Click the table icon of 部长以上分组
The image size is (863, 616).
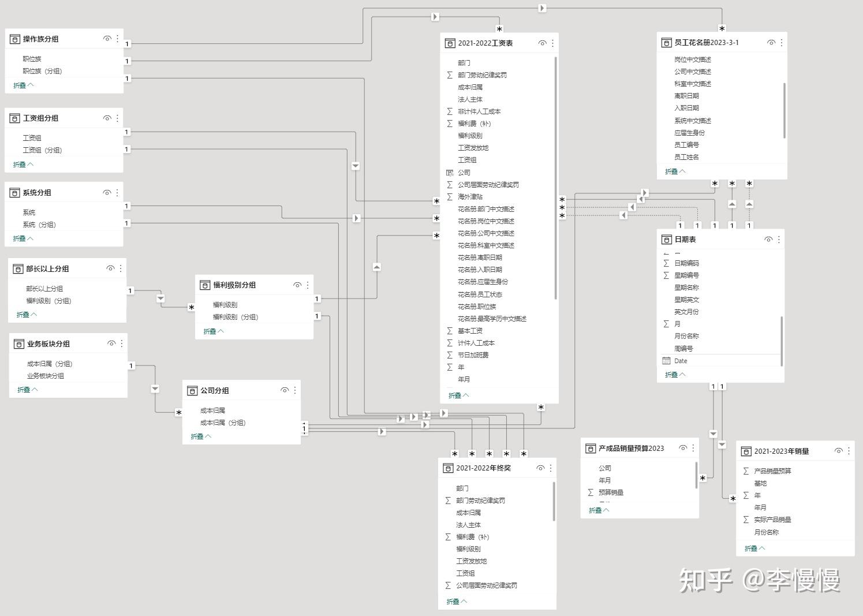(18, 269)
